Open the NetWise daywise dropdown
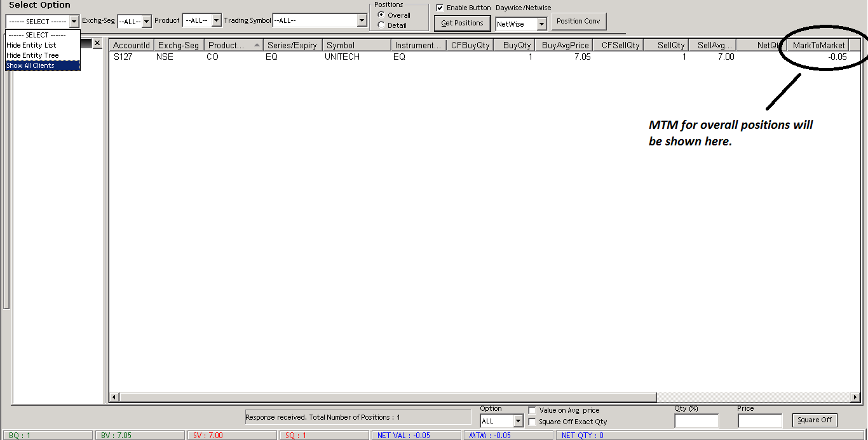Screen dimensions: 868x440 pos(541,24)
